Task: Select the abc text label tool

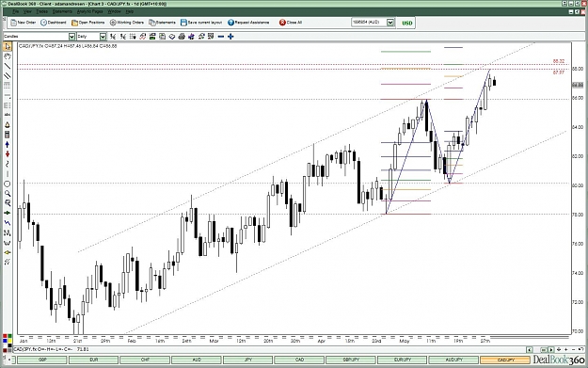Action: click(8, 115)
